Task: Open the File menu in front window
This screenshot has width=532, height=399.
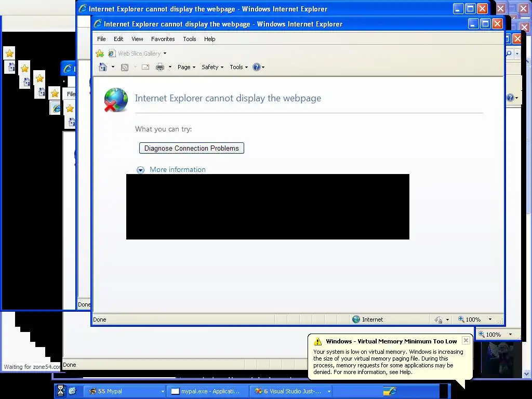Action: pyautogui.click(x=101, y=39)
